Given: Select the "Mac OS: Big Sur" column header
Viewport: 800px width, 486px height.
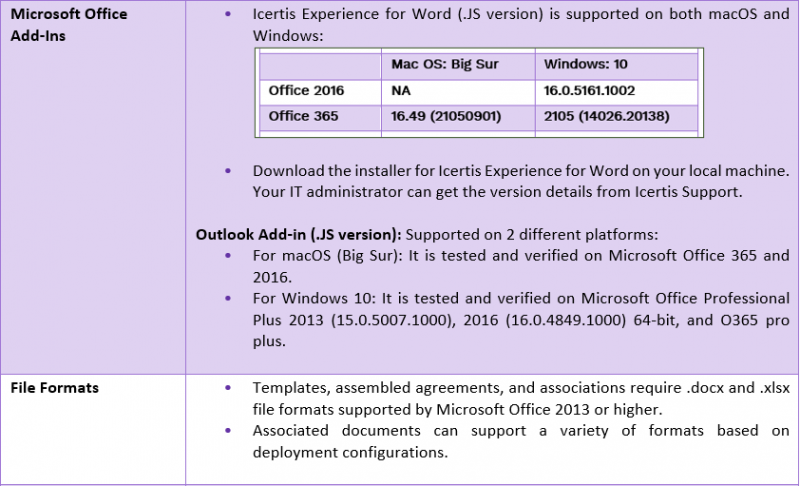Looking at the screenshot, I should point(443,64).
